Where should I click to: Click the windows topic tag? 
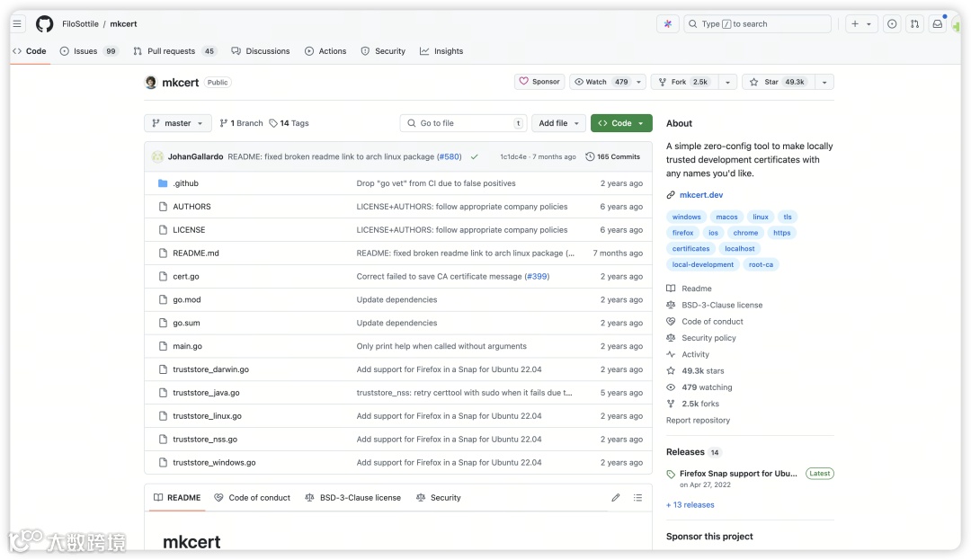[x=687, y=218]
